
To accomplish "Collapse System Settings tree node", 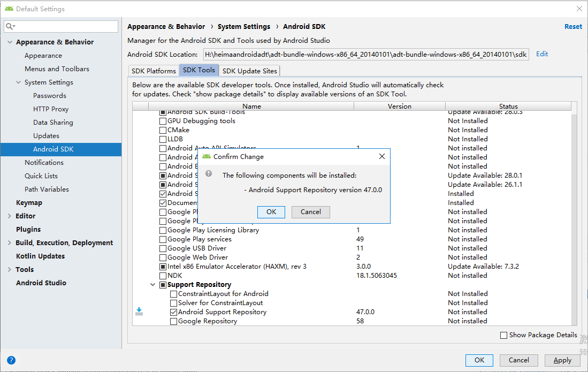I will click(x=18, y=82).
